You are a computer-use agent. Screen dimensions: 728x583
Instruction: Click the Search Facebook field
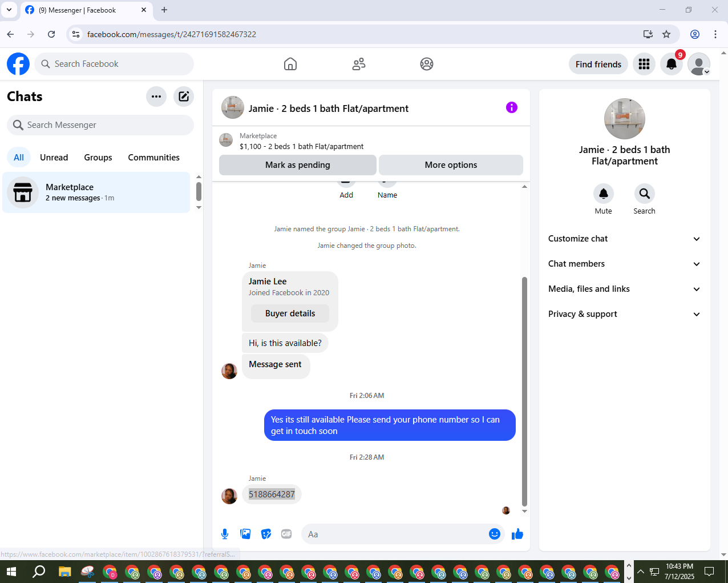(114, 64)
